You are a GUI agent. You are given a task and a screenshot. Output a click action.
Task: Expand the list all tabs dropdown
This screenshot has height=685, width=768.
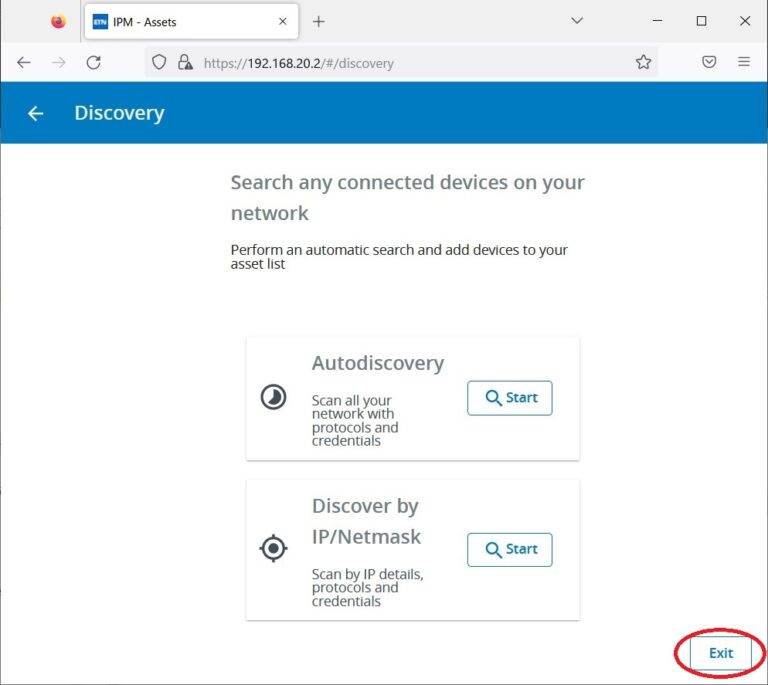[577, 21]
